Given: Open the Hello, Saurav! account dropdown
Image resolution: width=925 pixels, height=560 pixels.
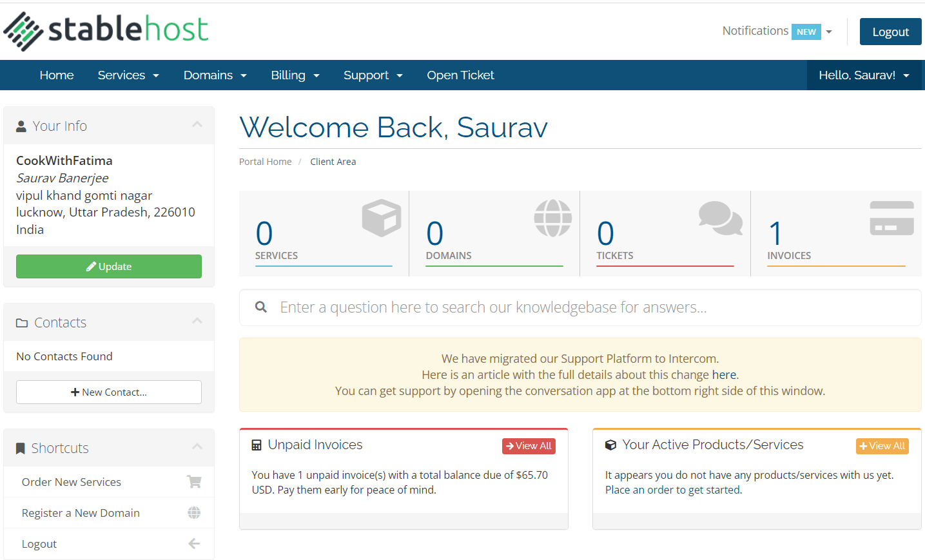Looking at the screenshot, I should [864, 75].
